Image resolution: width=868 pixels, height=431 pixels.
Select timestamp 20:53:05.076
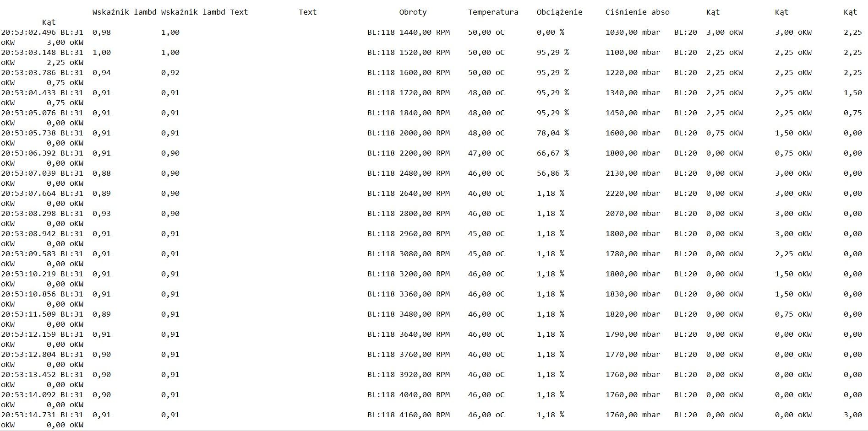tap(28, 113)
